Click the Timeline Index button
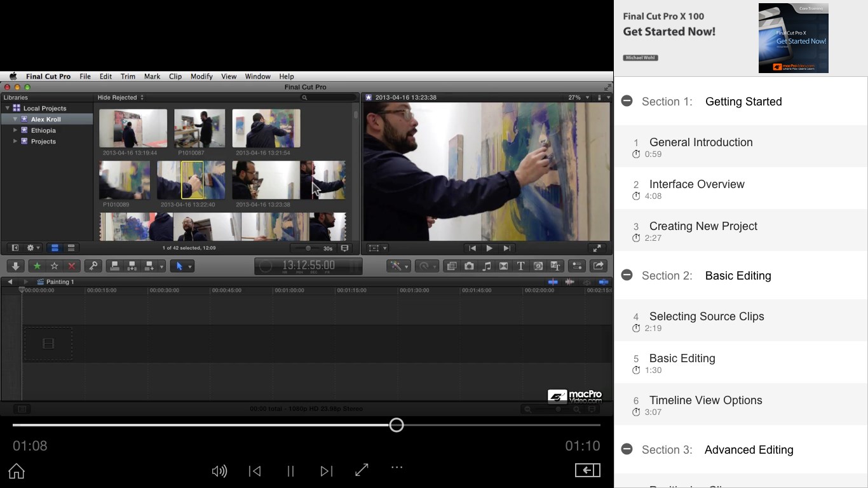 (x=22, y=409)
